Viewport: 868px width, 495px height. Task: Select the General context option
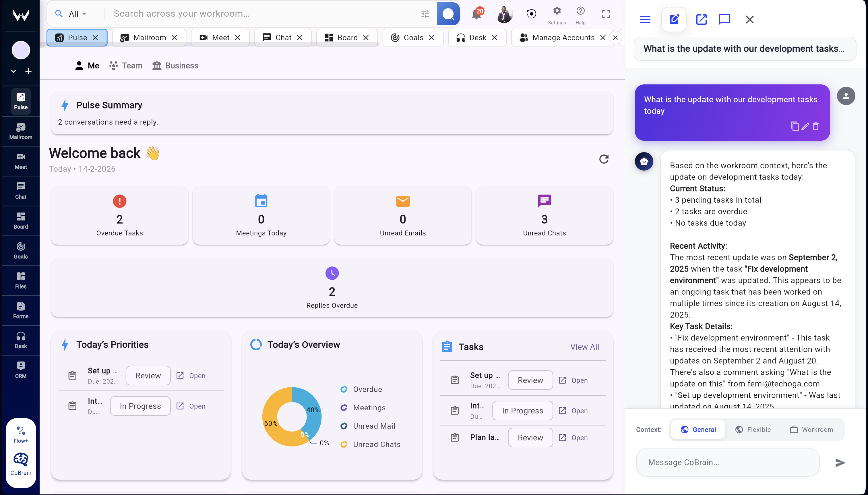click(697, 429)
